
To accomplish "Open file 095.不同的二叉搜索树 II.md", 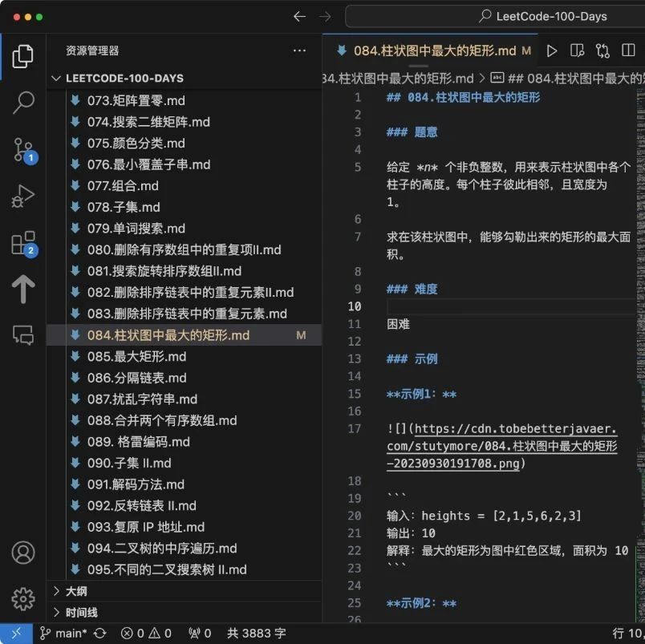I will coord(185,570).
